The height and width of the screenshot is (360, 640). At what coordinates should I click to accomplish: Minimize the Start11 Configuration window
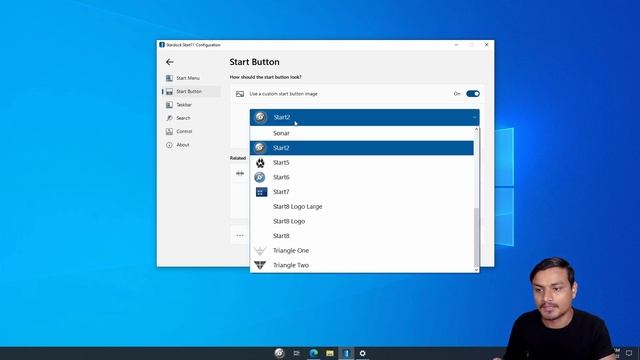click(456, 45)
